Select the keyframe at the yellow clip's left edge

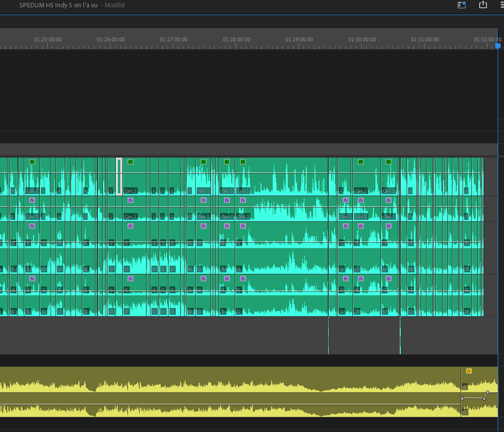click(463, 398)
